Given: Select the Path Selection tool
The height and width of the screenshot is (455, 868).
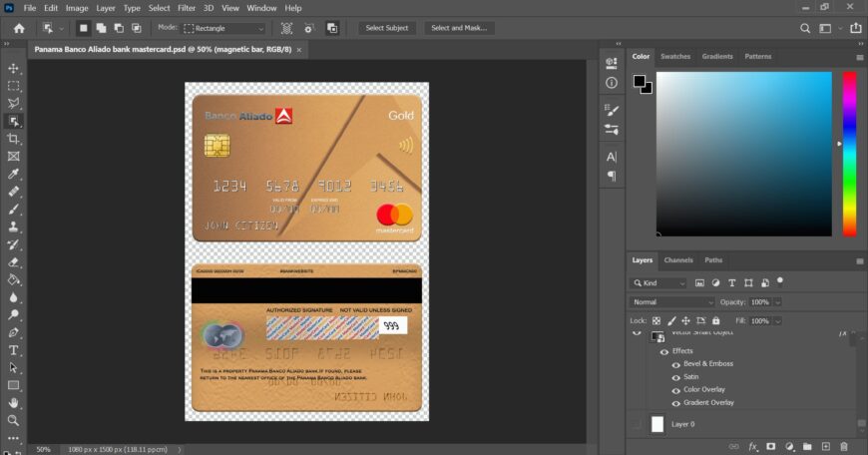Looking at the screenshot, I should pyautogui.click(x=13, y=368).
